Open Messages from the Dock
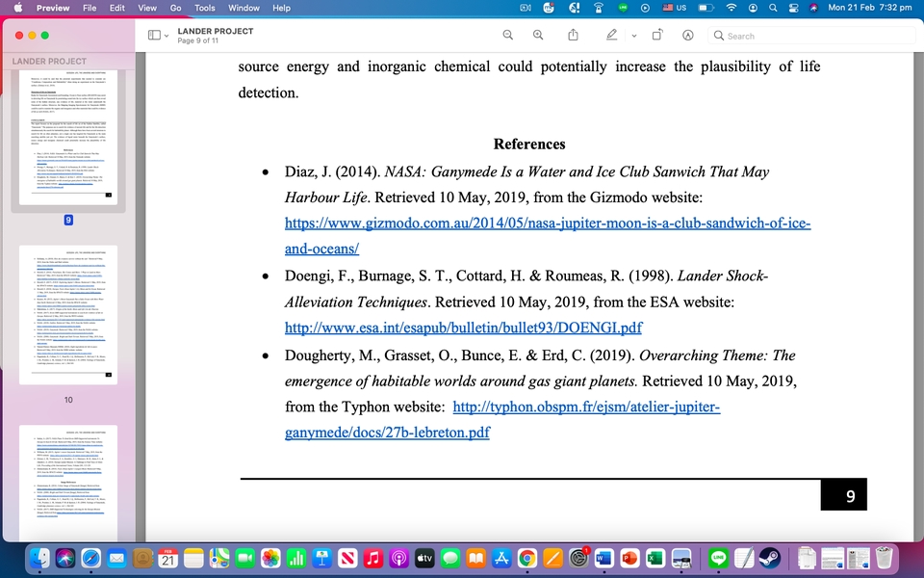 click(450, 558)
